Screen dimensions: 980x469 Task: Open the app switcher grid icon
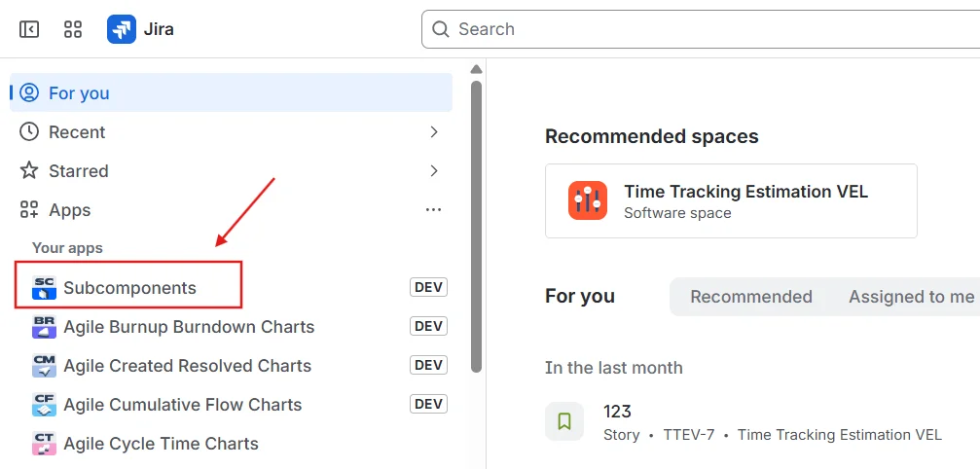pyautogui.click(x=73, y=29)
